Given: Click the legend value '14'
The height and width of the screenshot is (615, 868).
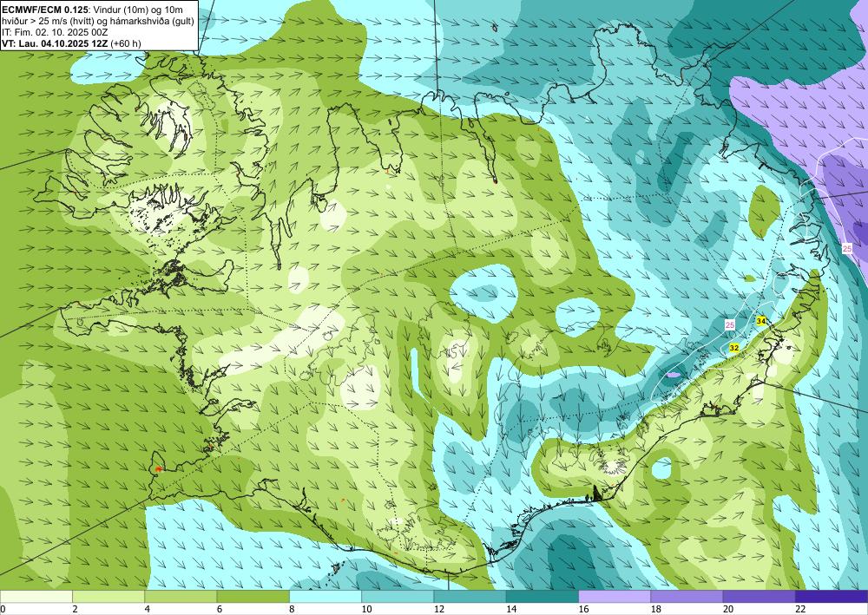Looking at the screenshot, I should (x=511, y=609).
